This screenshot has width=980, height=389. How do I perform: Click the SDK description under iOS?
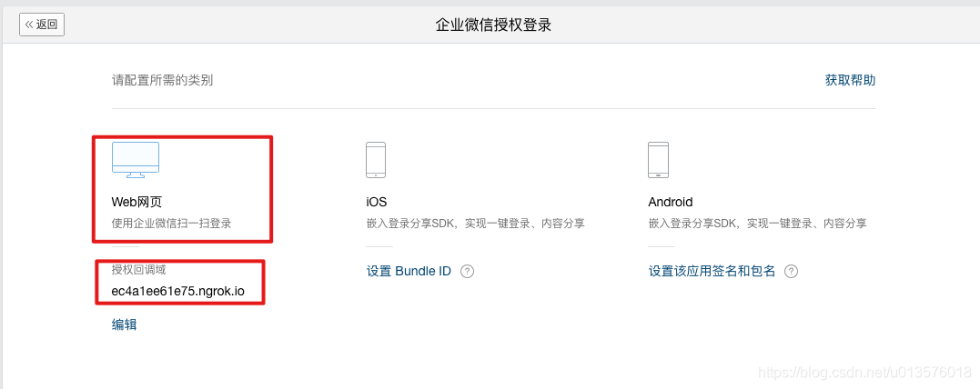pos(476,223)
